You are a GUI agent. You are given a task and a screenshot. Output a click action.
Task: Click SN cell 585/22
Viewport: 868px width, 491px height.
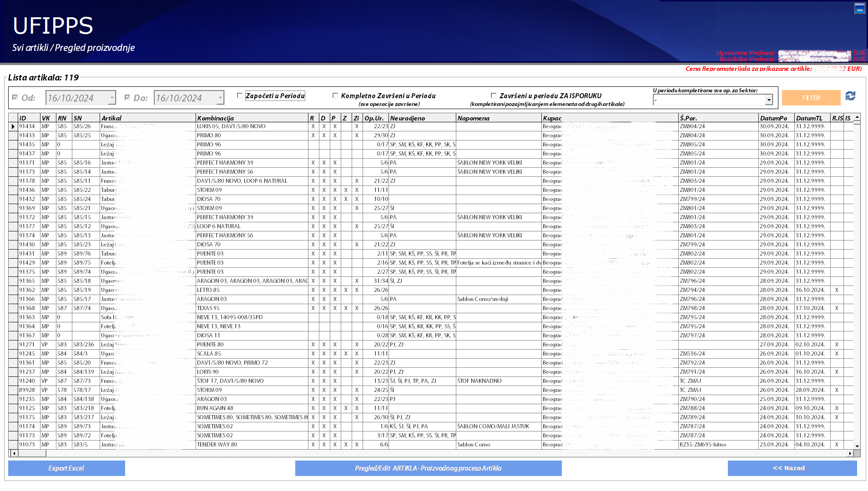pos(86,190)
